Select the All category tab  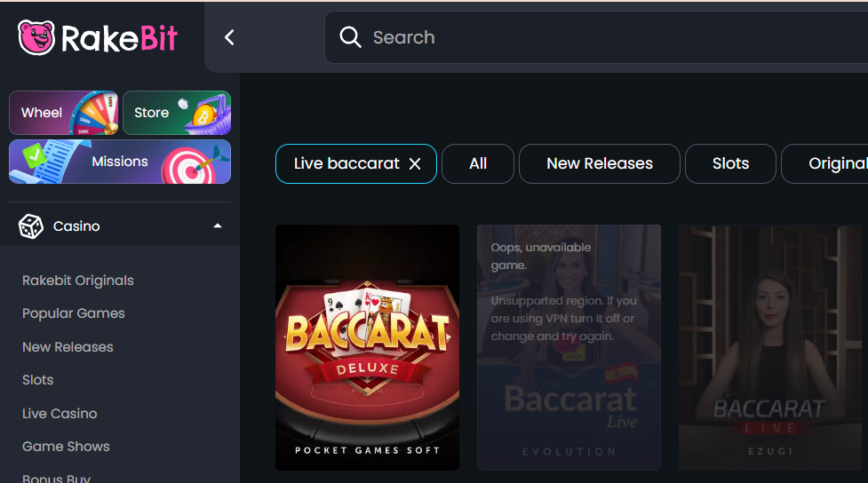click(478, 163)
